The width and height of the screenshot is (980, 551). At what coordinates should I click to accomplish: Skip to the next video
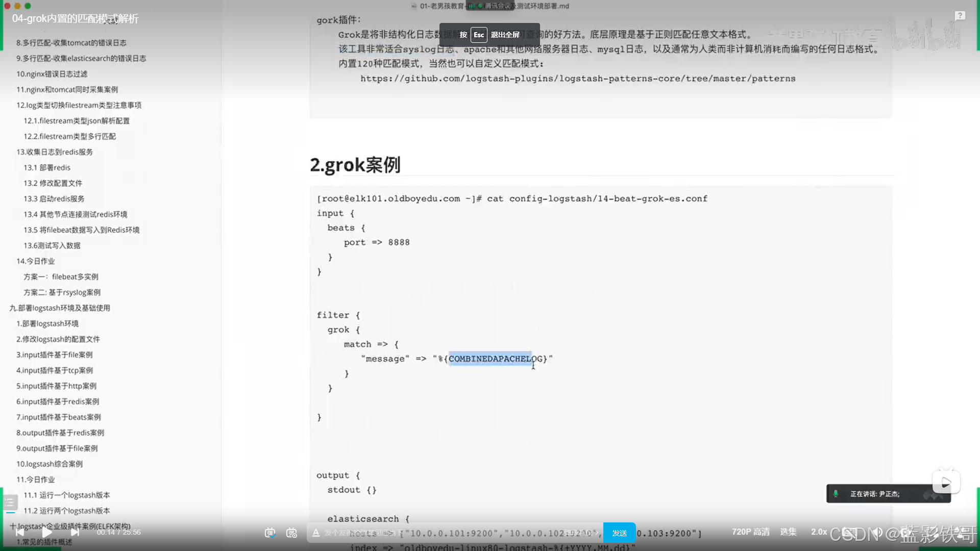point(75,532)
